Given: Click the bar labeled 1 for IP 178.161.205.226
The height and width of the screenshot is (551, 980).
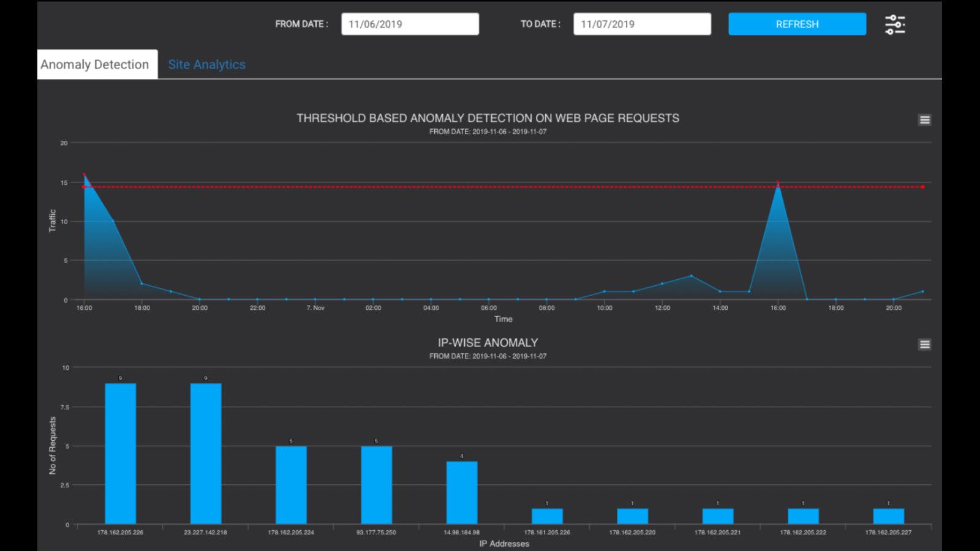Looking at the screenshot, I should coord(546,515).
